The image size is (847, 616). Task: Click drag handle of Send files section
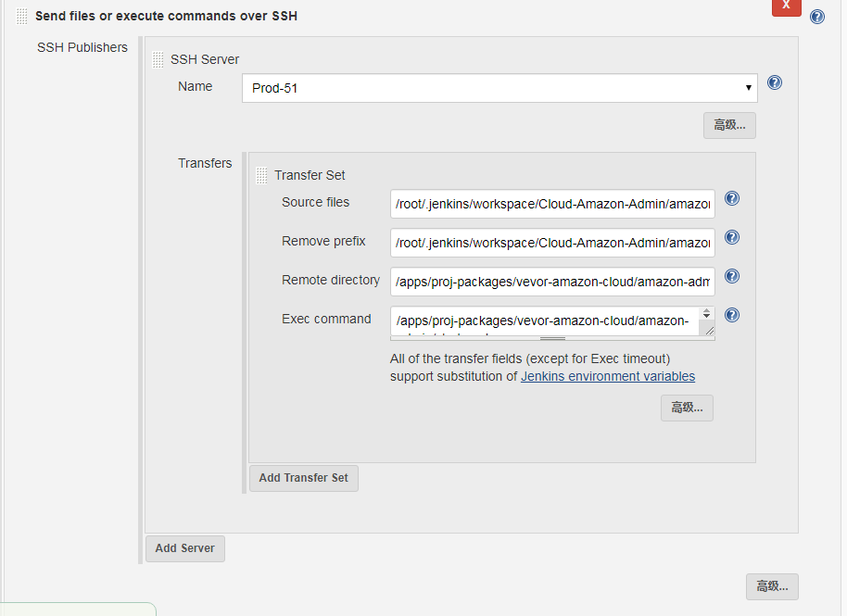click(x=21, y=16)
